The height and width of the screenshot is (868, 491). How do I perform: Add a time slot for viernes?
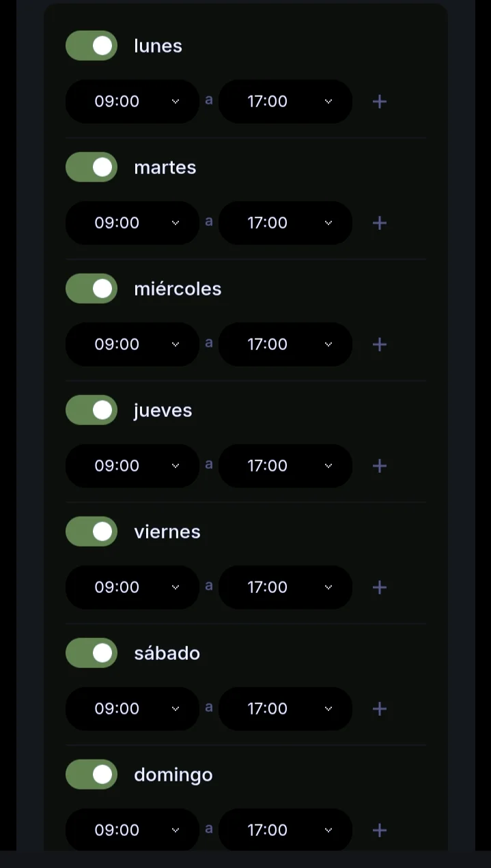click(380, 588)
